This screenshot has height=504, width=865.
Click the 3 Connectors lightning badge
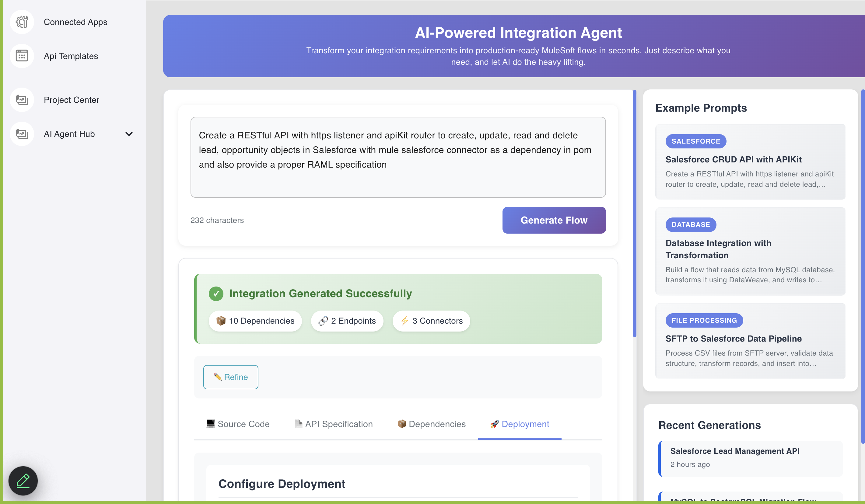tap(431, 321)
